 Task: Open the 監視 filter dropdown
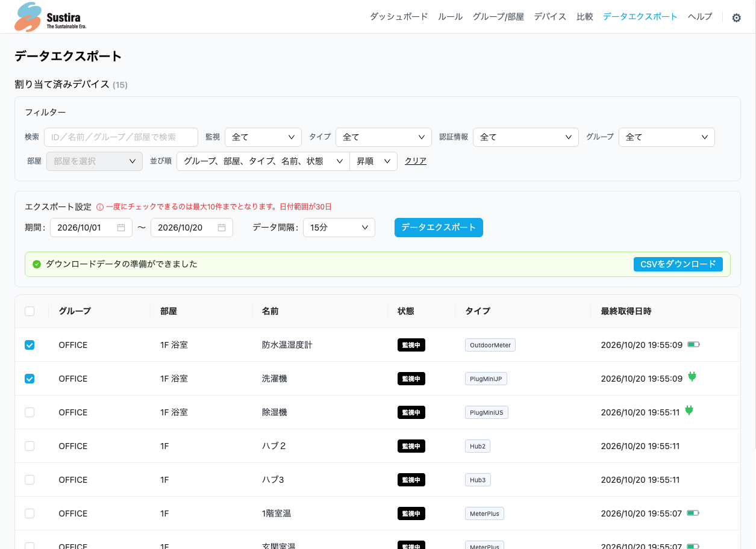click(x=263, y=137)
